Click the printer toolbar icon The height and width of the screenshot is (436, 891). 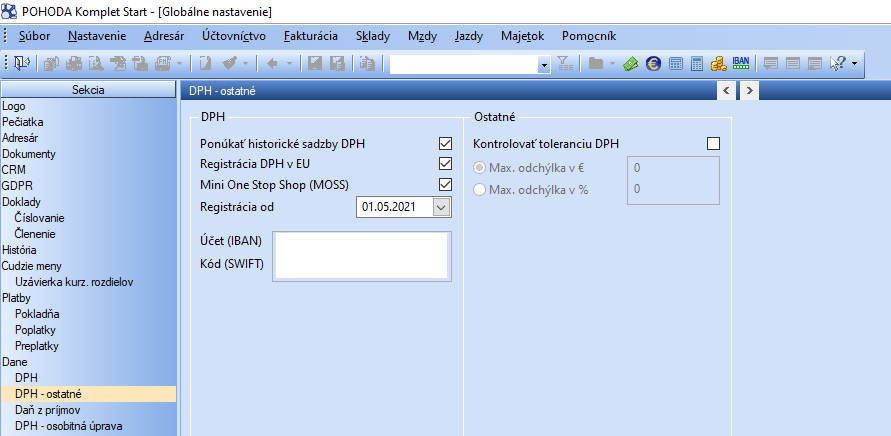(x=74, y=64)
